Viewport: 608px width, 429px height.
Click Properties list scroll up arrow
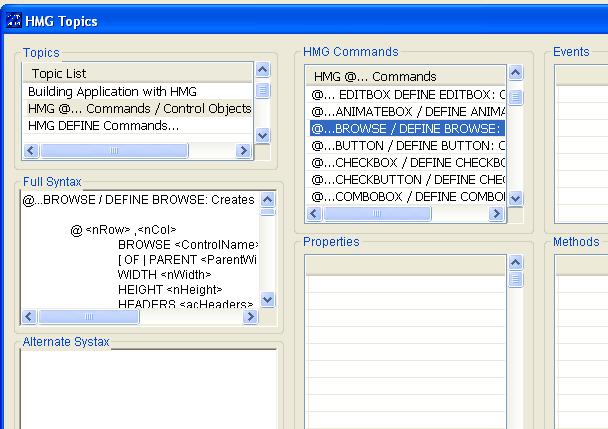[515, 263]
